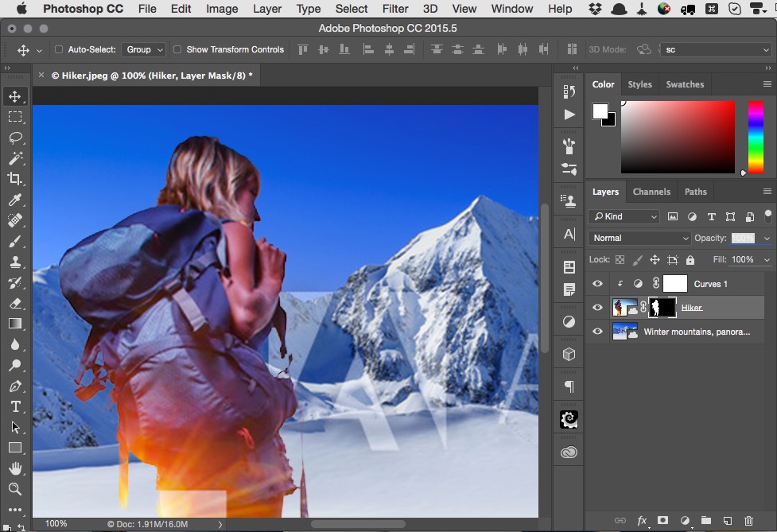The height and width of the screenshot is (532, 777).
Task: Open the Kind filter dropdown in Layers panel
Action: click(x=624, y=216)
